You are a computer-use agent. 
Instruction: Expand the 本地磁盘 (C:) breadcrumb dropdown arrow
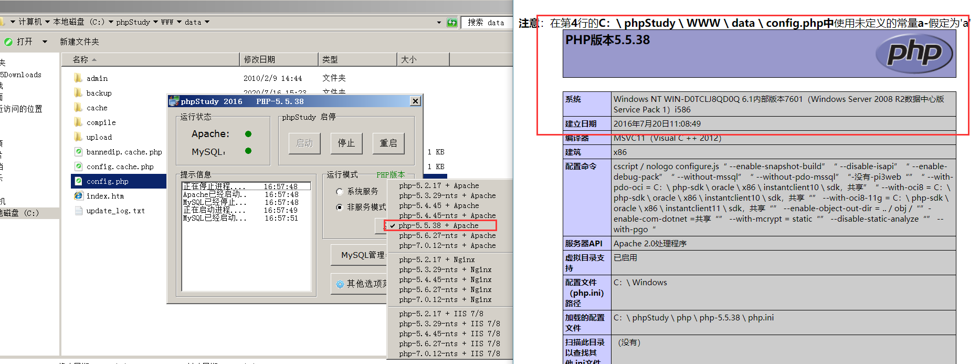(111, 22)
